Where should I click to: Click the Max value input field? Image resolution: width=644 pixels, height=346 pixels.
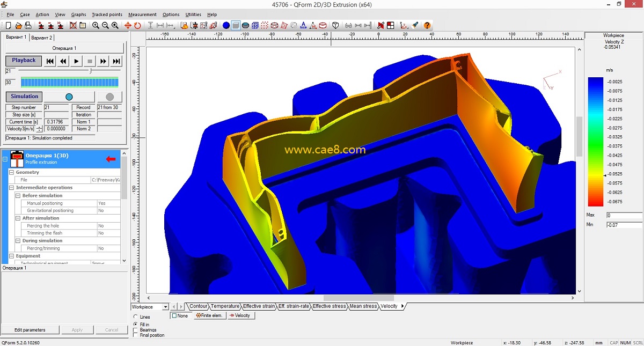[624, 216]
